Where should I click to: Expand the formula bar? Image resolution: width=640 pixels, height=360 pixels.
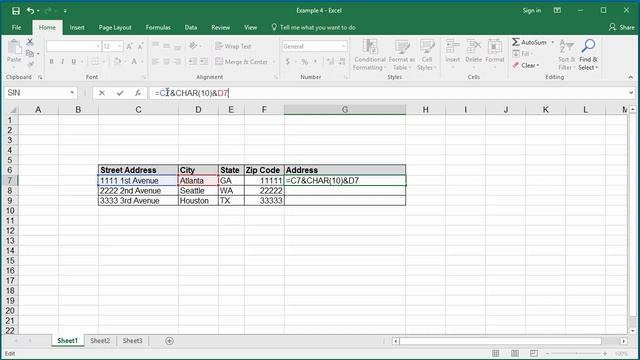pyautogui.click(x=631, y=93)
